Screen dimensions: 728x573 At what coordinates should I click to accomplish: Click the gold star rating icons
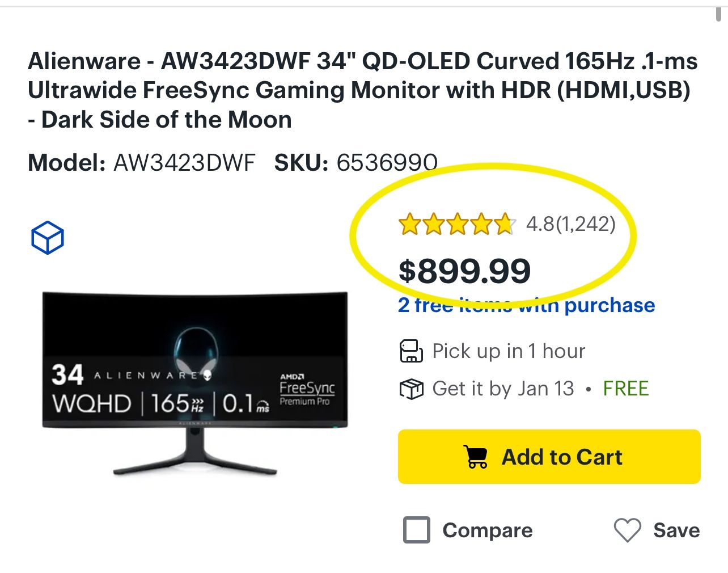coord(456,225)
